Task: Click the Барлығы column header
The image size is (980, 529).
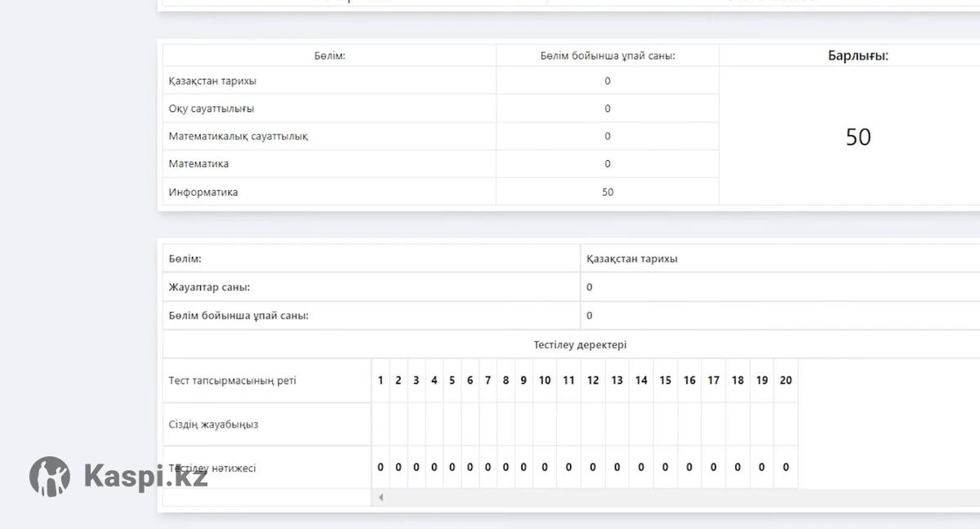Action: (858, 56)
